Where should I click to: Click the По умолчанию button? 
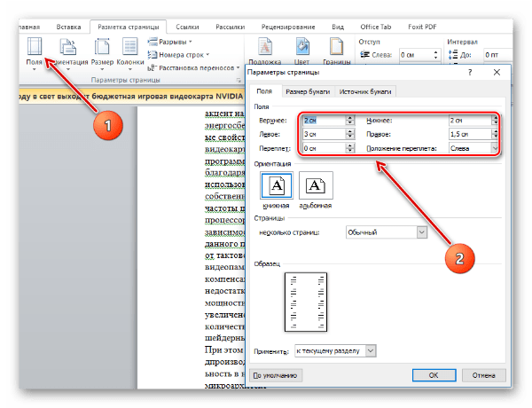278,375
